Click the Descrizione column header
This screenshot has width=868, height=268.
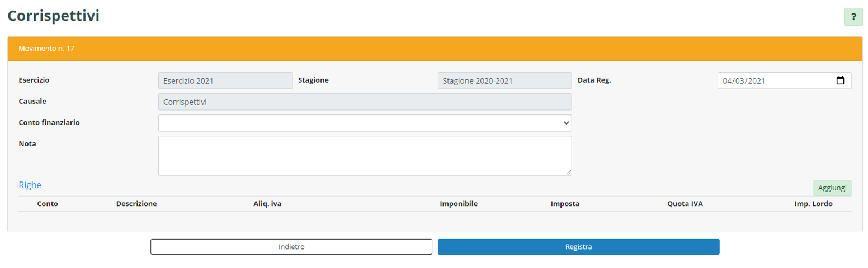coord(136,204)
